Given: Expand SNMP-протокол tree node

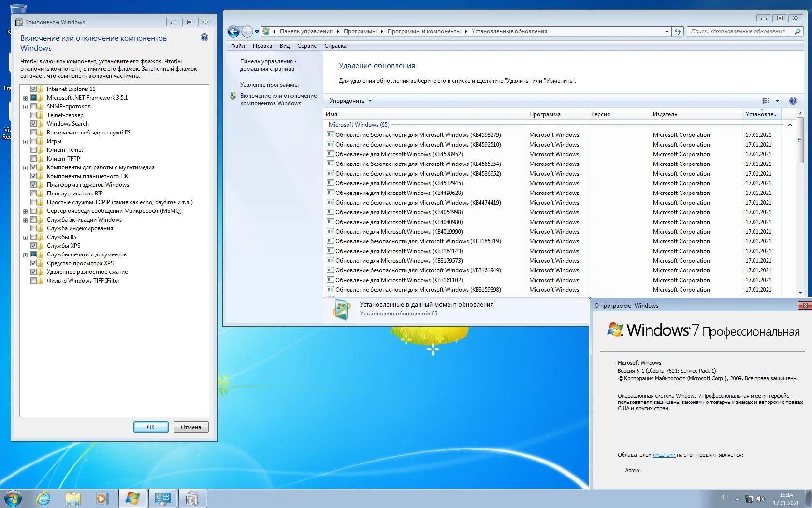Looking at the screenshot, I should tap(25, 107).
